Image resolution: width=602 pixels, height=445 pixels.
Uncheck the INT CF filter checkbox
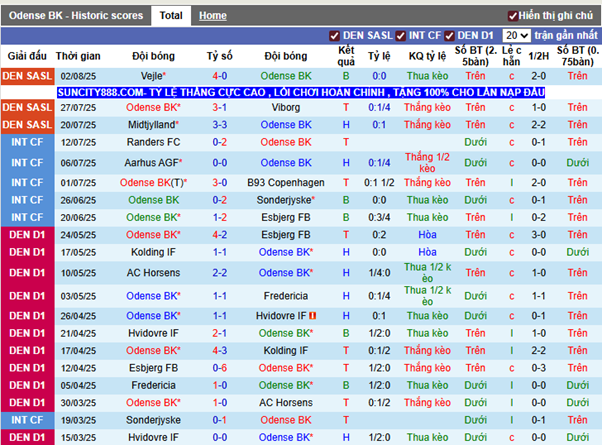coord(400,36)
